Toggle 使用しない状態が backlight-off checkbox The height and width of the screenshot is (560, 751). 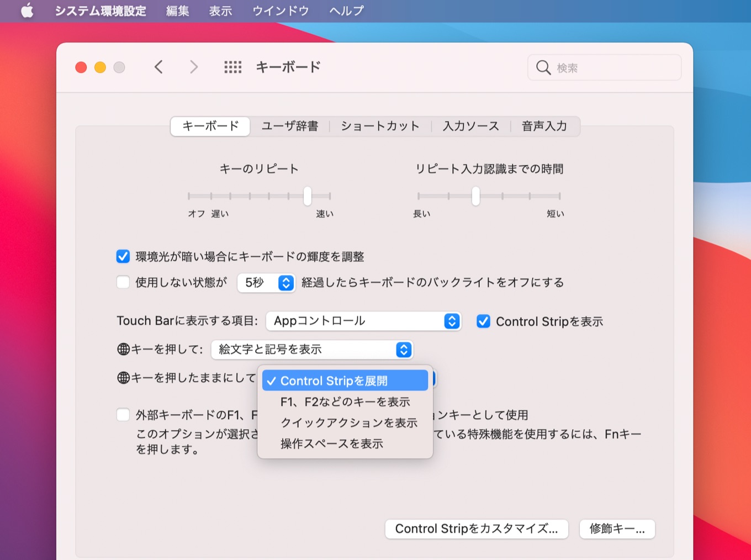pos(123,282)
